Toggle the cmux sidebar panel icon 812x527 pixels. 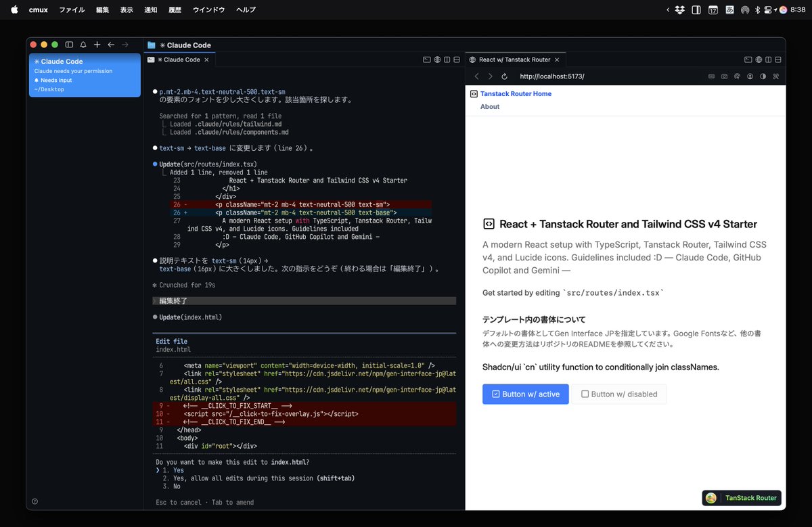[69, 45]
